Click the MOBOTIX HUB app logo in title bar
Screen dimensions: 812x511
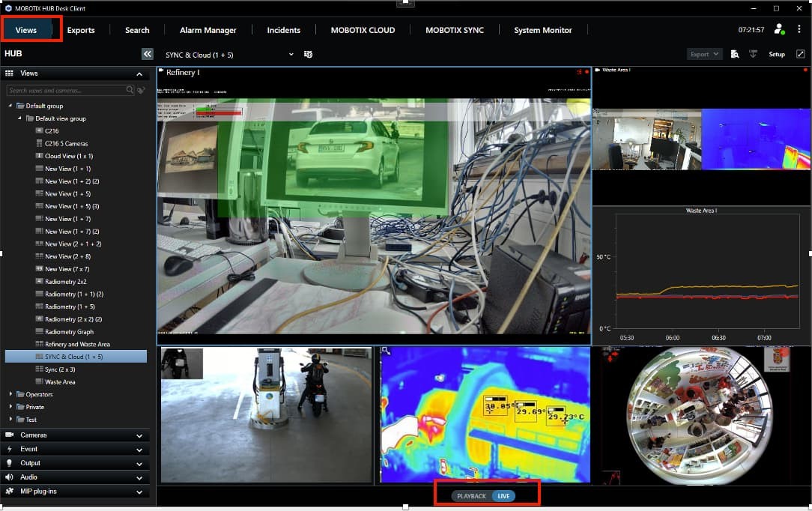[x=7, y=8]
